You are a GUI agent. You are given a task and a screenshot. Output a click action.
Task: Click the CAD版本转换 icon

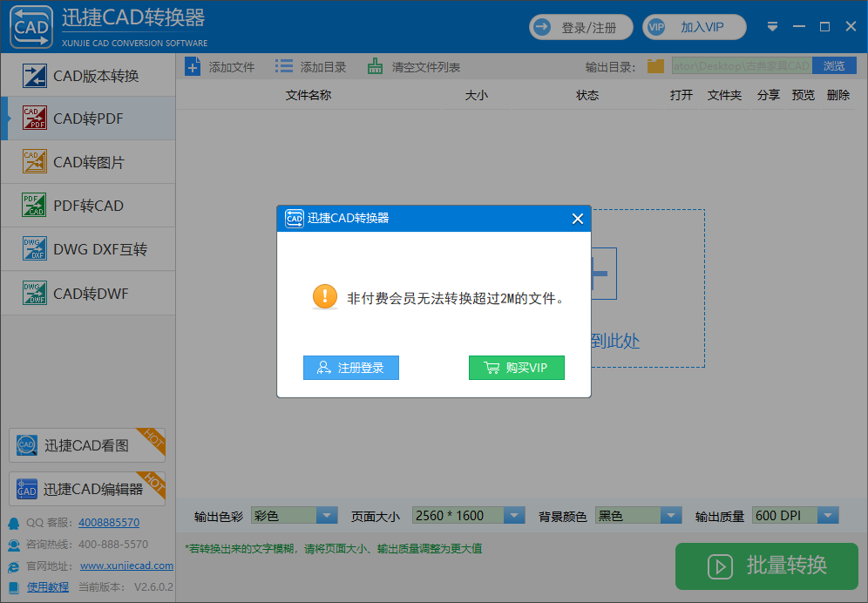[x=34, y=76]
